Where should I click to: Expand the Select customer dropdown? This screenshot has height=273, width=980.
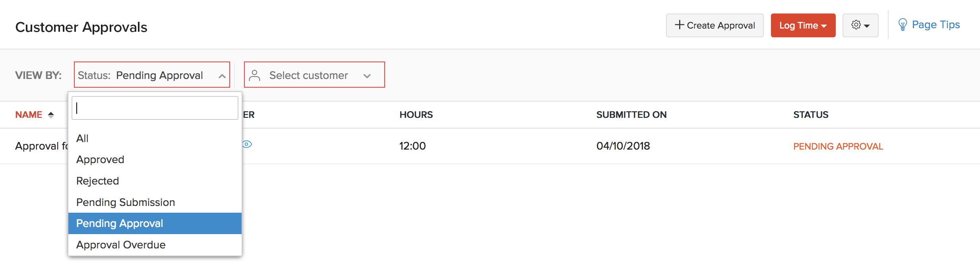point(367,76)
